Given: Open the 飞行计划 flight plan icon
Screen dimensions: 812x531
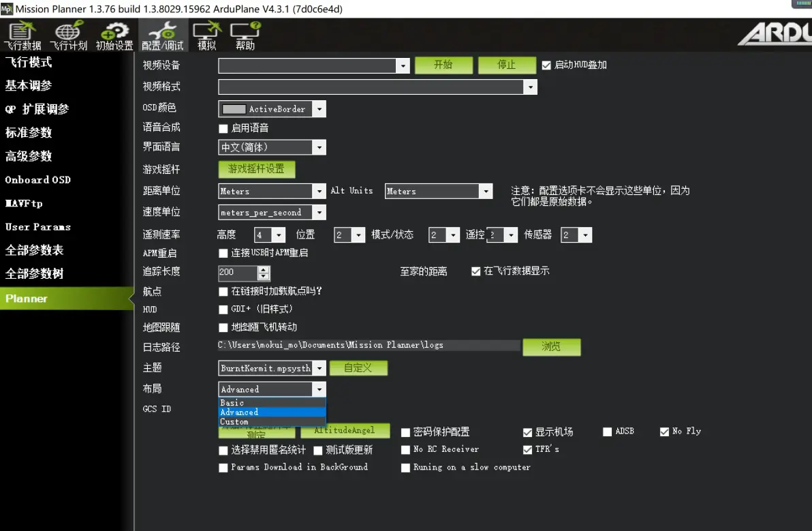Looking at the screenshot, I should pos(68,35).
